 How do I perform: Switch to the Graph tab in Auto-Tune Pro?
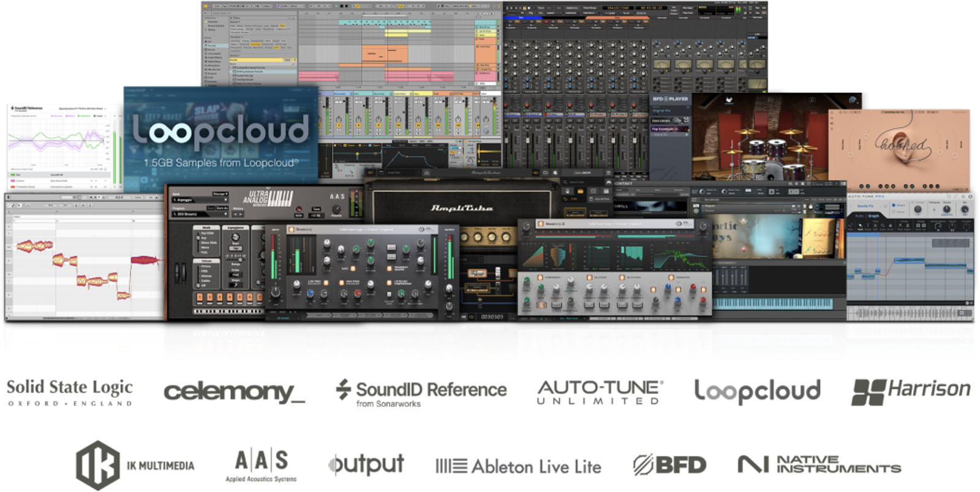tap(873, 216)
